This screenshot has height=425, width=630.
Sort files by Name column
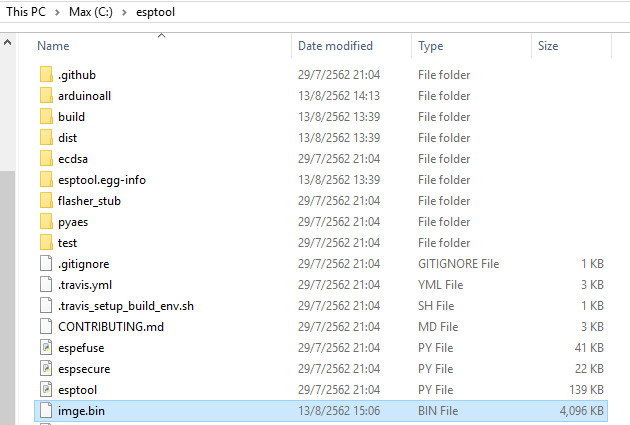click(53, 46)
